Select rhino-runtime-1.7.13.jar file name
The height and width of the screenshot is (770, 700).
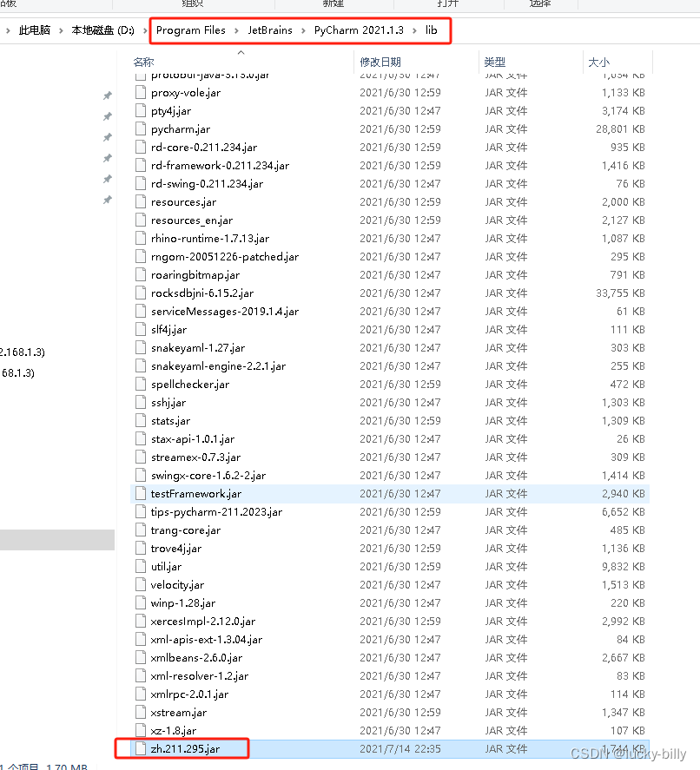(210, 238)
